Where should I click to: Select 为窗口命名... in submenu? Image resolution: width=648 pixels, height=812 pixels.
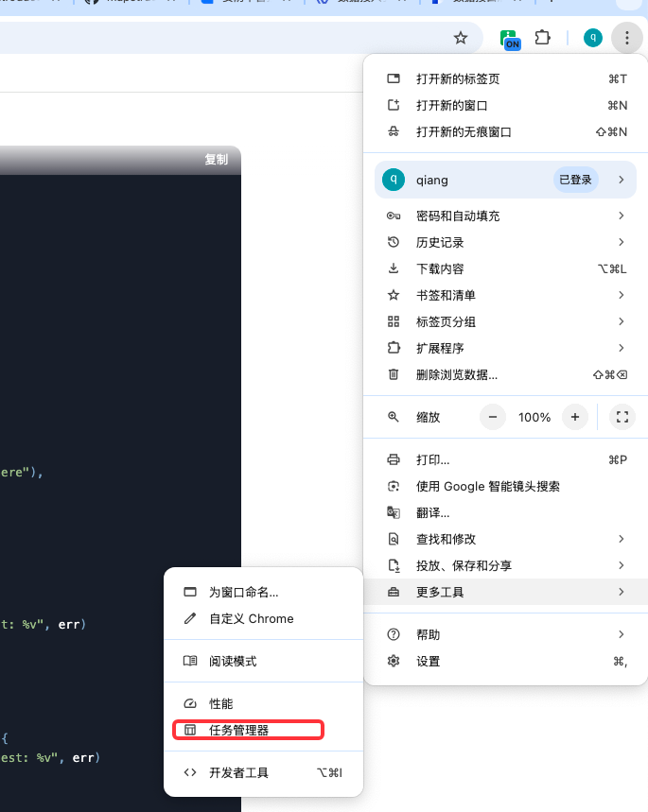tap(263, 592)
